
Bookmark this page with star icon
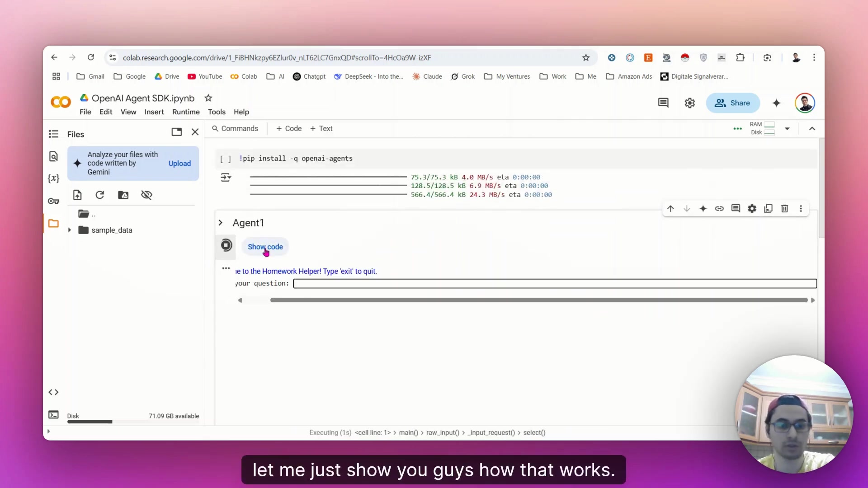coord(586,58)
